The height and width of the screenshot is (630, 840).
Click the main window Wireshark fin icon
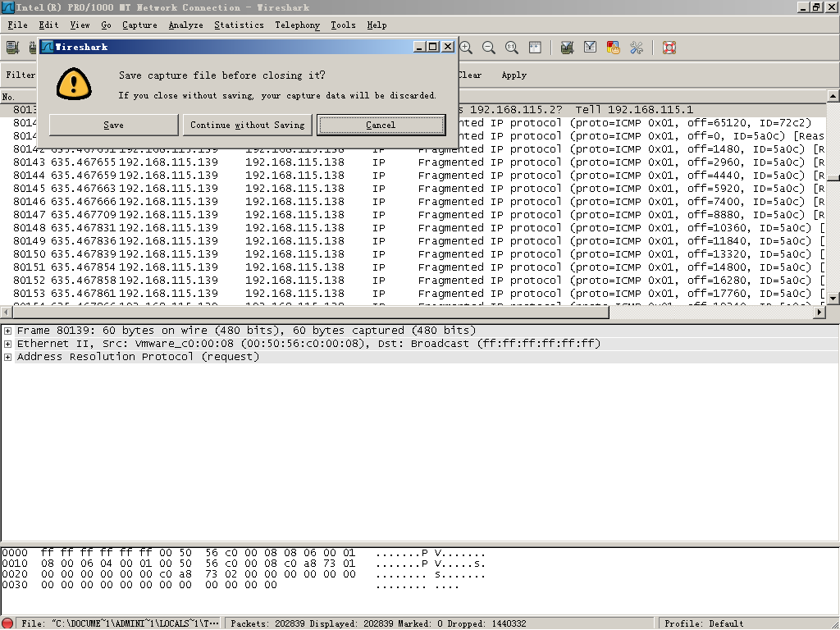click(7, 7)
